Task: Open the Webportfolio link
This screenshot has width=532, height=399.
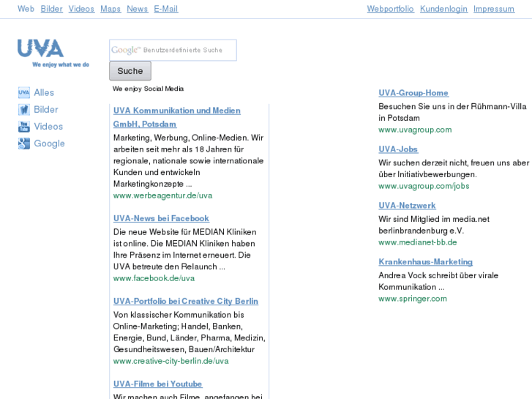Action: tap(391, 9)
